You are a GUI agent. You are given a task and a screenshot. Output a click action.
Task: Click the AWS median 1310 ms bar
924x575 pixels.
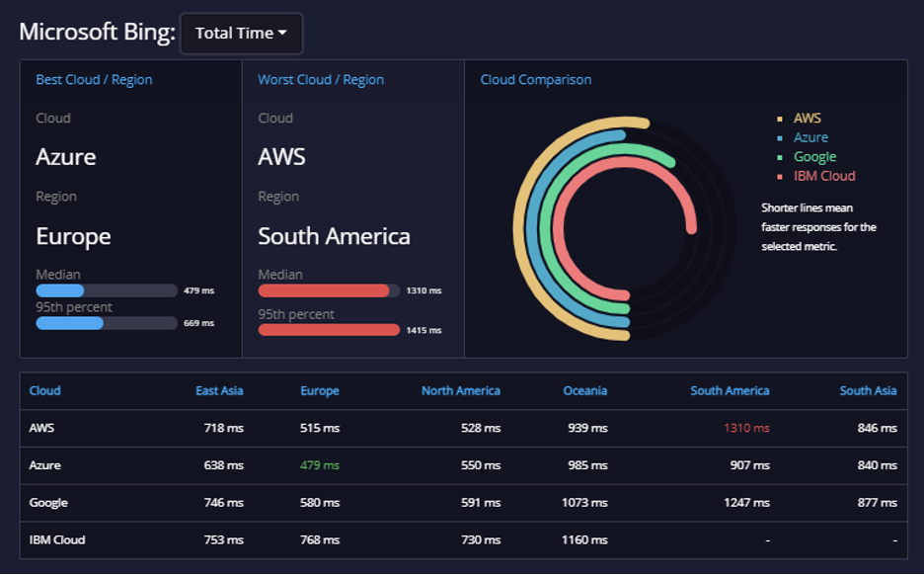tap(329, 290)
